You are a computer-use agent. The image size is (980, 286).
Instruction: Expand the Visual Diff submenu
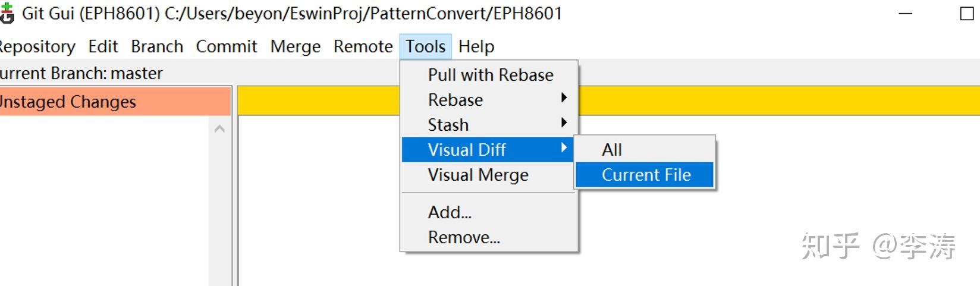pos(488,149)
